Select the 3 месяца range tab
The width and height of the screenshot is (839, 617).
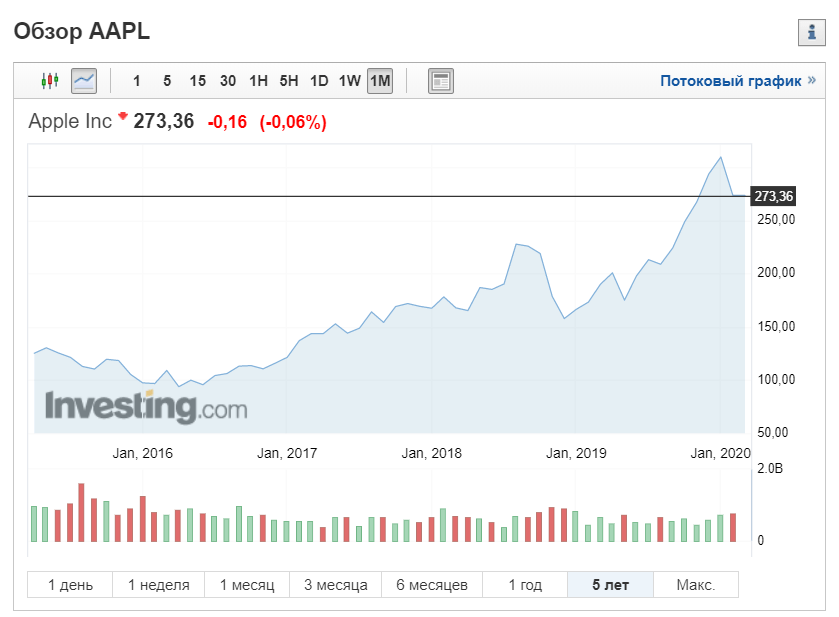(335, 585)
